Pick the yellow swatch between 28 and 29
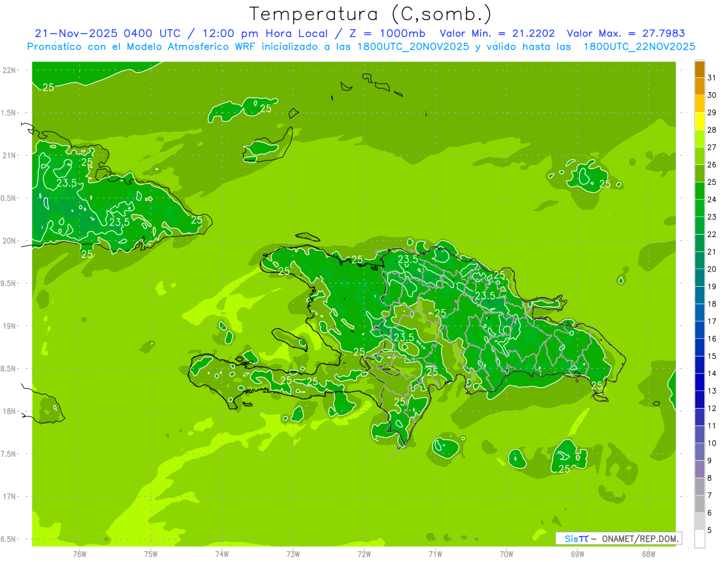This screenshot has width=728, height=562. (699, 122)
